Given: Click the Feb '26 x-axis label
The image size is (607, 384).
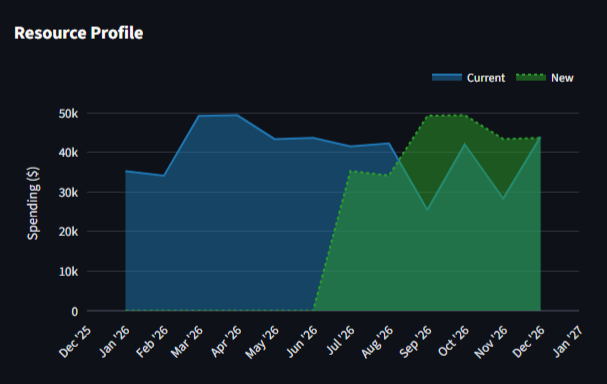Looking at the screenshot, I should point(152,341).
